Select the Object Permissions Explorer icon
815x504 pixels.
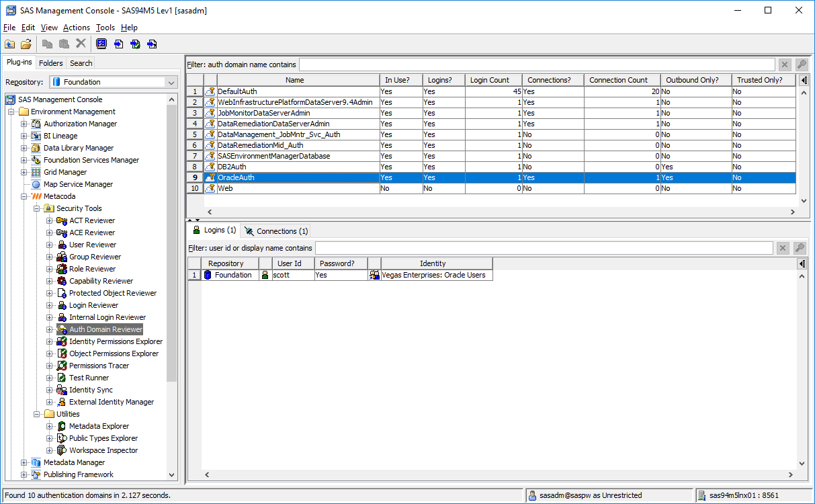tap(62, 353)
